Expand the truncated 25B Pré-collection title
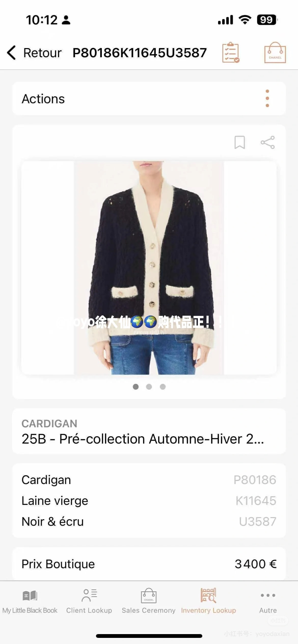Viewport: 298px width, 644px height. (143, 439)
